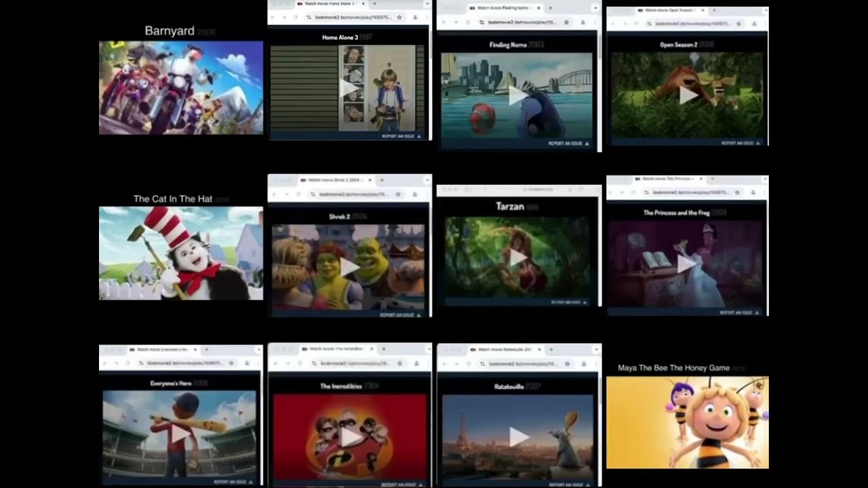Select the 'Watch movie Finding Nemo' tab
Image resolution: width=868 pixels, height=488 pixels.
(505, 8)
